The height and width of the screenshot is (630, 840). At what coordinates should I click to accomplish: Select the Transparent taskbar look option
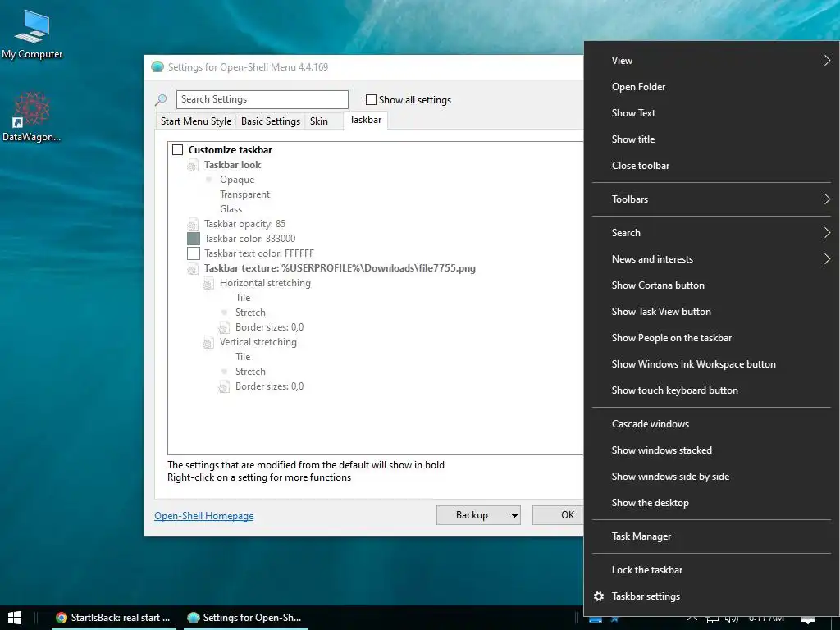(244, 194)
